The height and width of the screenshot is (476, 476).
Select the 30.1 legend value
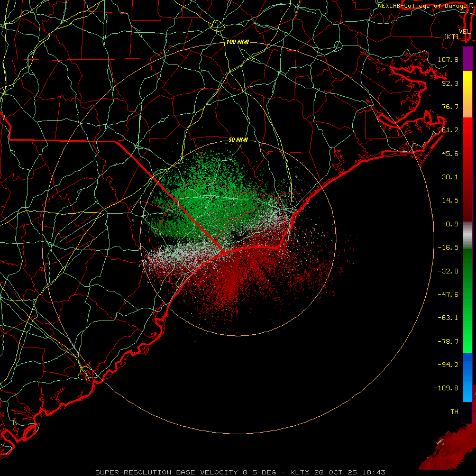click(450, 177)
